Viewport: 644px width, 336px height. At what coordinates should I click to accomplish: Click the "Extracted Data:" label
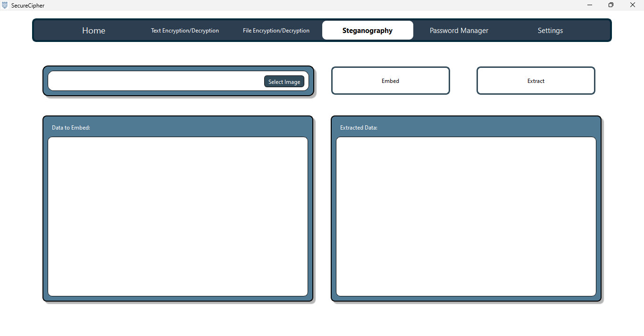tap(359, 128)
